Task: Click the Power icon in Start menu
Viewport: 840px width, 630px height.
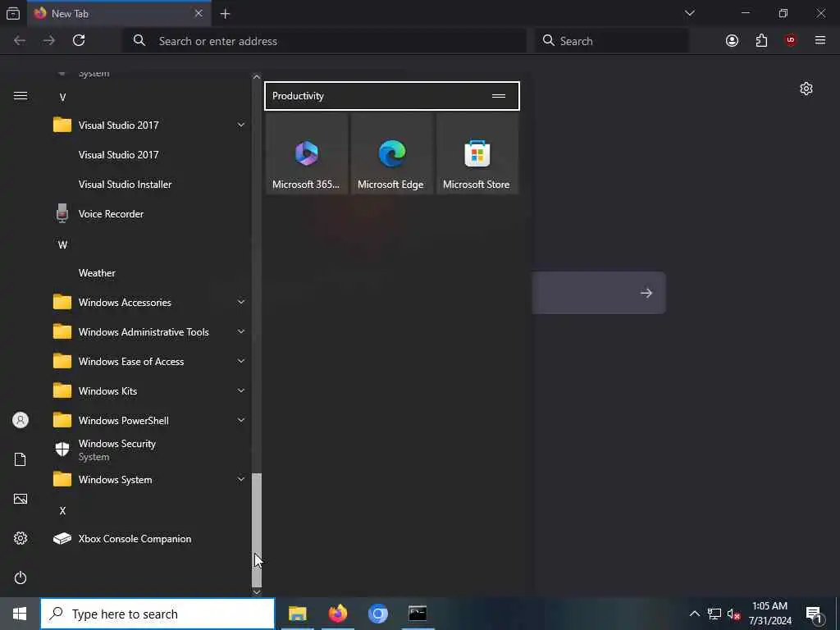Action: click(21, 577)
